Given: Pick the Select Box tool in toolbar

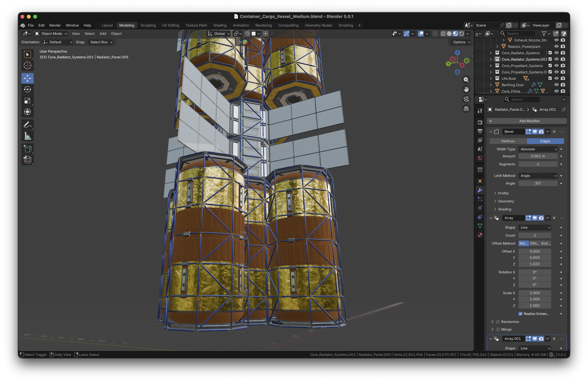Looking at the screenshot, I should (x=28, y=54).
